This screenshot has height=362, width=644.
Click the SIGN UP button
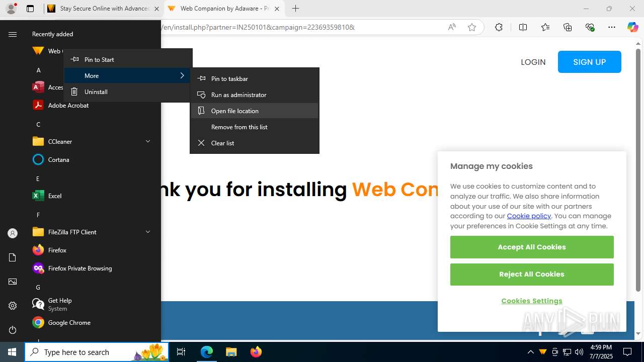click(x=590, y=62)
